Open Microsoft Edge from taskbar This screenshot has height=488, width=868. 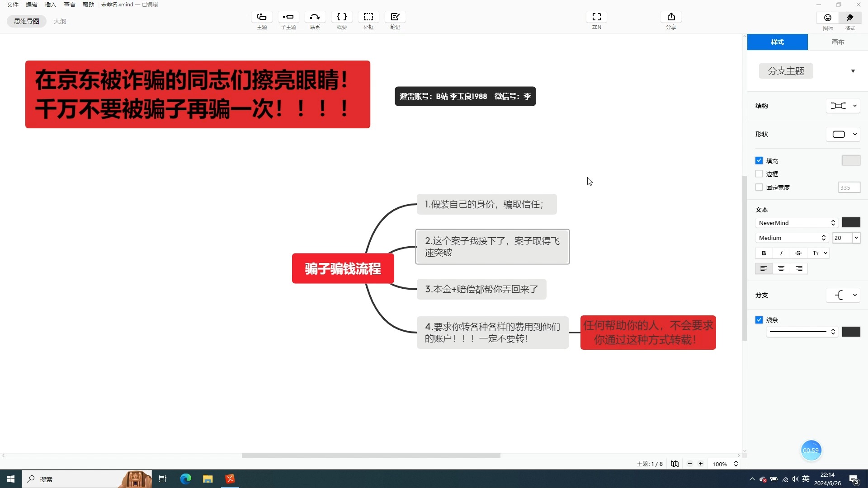point(186,479)
